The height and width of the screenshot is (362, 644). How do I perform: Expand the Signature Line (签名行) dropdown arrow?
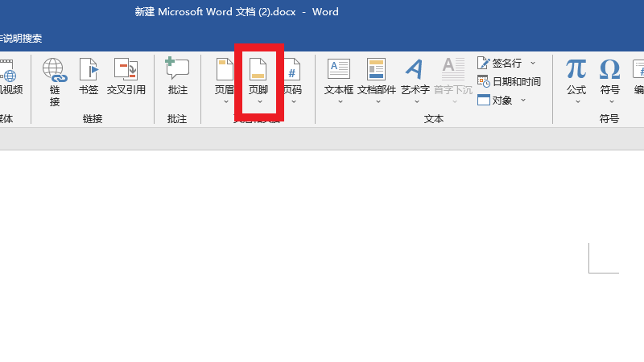[x=533, y=63]
